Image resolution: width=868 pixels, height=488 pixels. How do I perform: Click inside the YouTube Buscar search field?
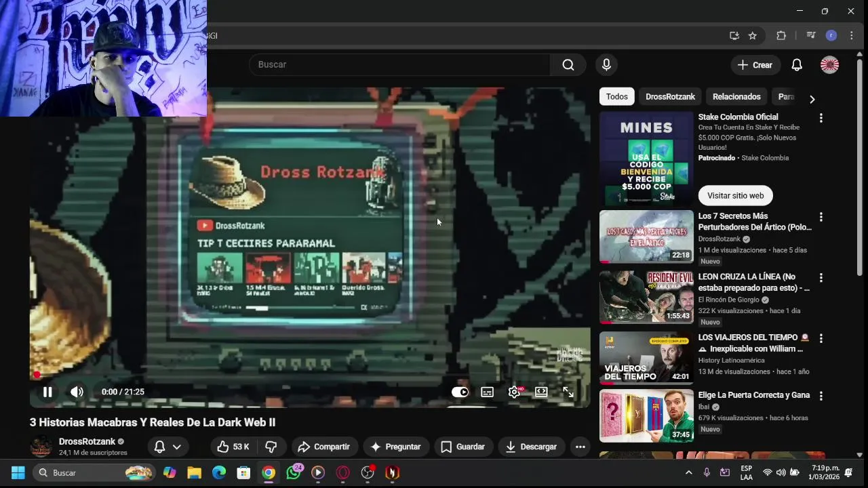coord(400,64)
